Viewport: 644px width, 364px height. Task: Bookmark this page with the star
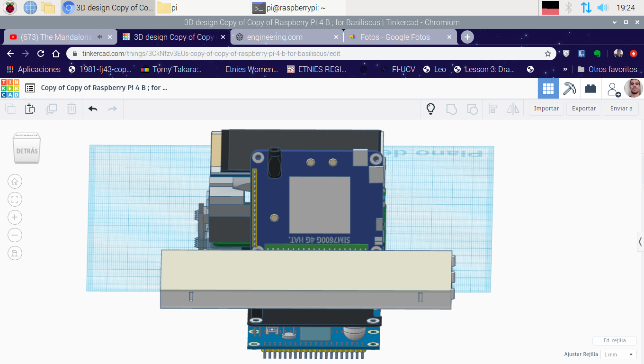[x=548, y=54]
